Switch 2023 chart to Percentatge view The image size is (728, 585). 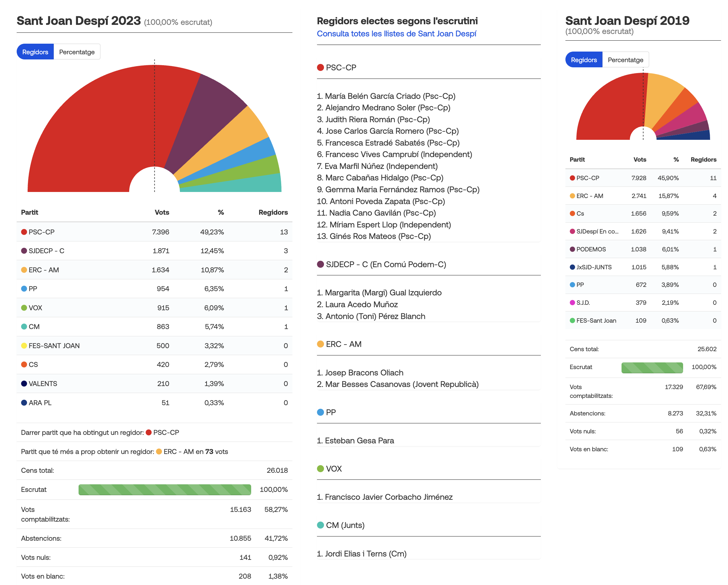point(77,52)
